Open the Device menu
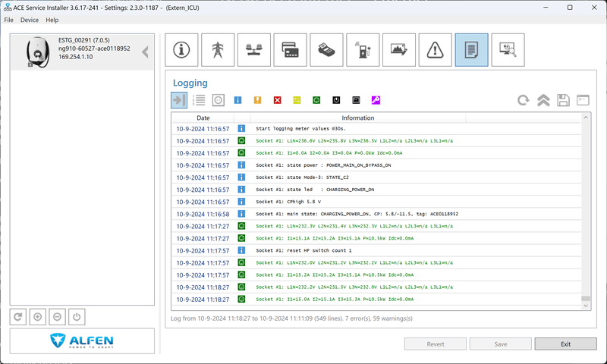 30,20
